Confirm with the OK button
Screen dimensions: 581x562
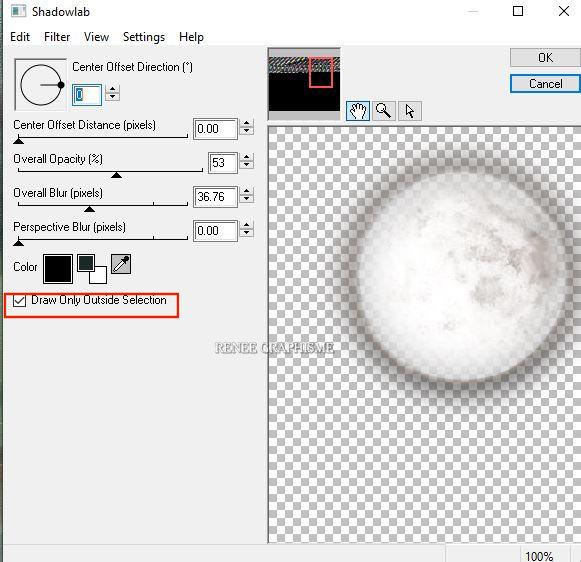[x=545, y=57]
